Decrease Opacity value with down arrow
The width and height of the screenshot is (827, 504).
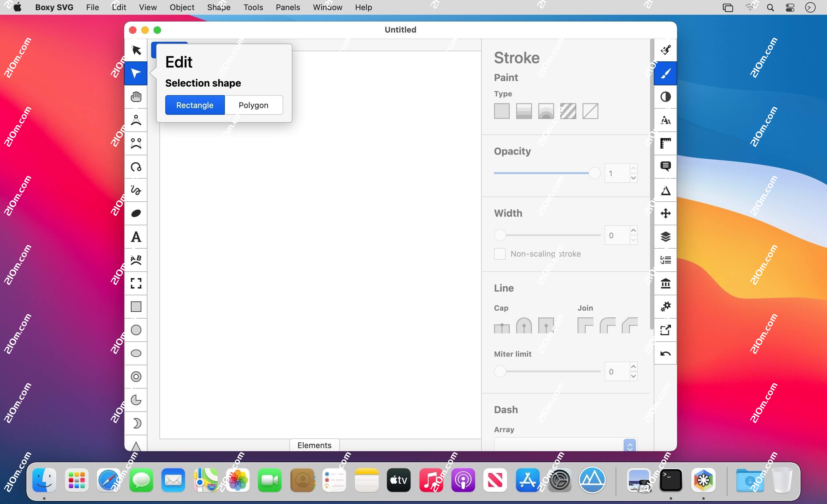point(633,178)
